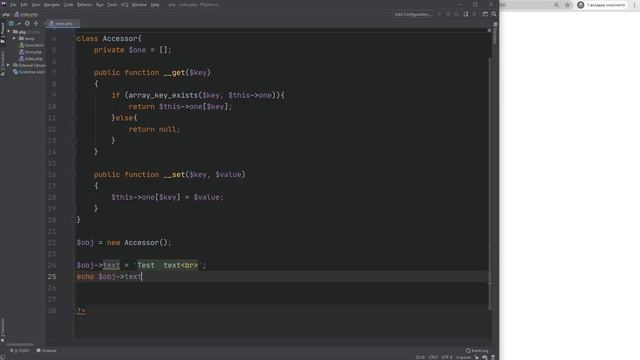
Task: Click the collapse-all icon in Project panel
Action: [36, 24]
